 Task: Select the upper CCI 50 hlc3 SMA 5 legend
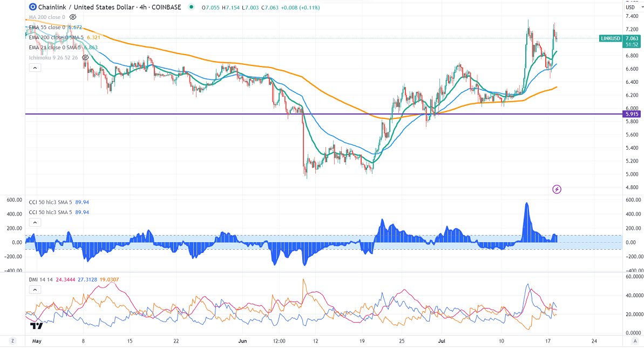(x=51, y=203)
